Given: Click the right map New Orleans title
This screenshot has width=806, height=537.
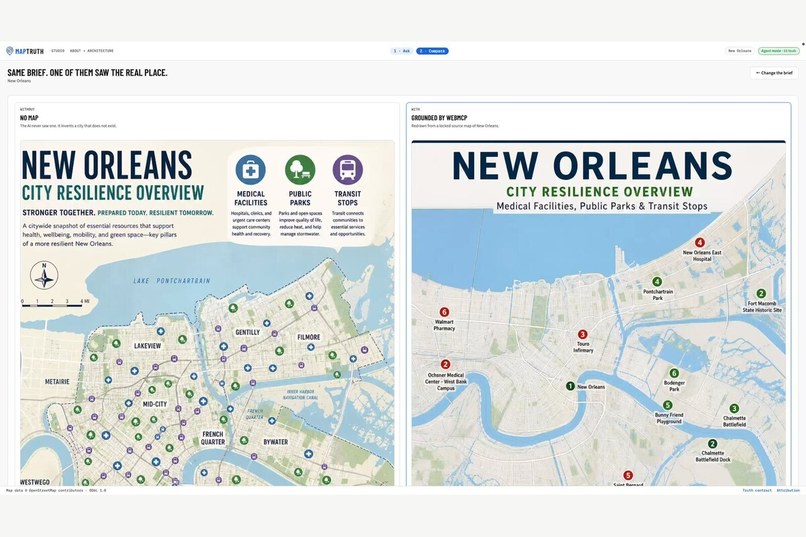Looking at the screenshot, I should [592, 165].
